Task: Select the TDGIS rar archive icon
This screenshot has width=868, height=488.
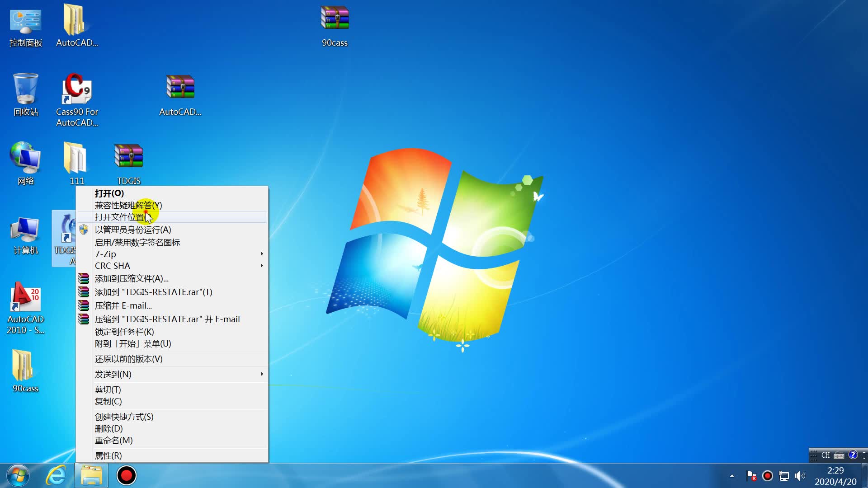Action: 129,164
